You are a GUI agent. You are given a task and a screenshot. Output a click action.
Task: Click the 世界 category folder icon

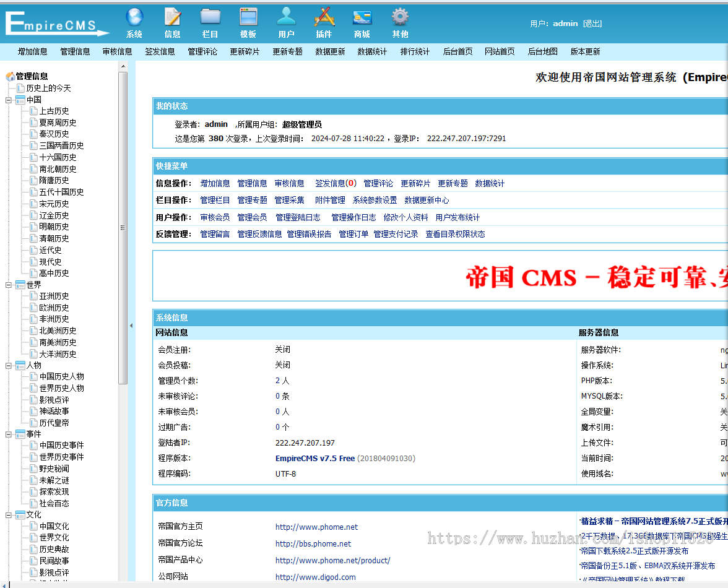[20, 285]
